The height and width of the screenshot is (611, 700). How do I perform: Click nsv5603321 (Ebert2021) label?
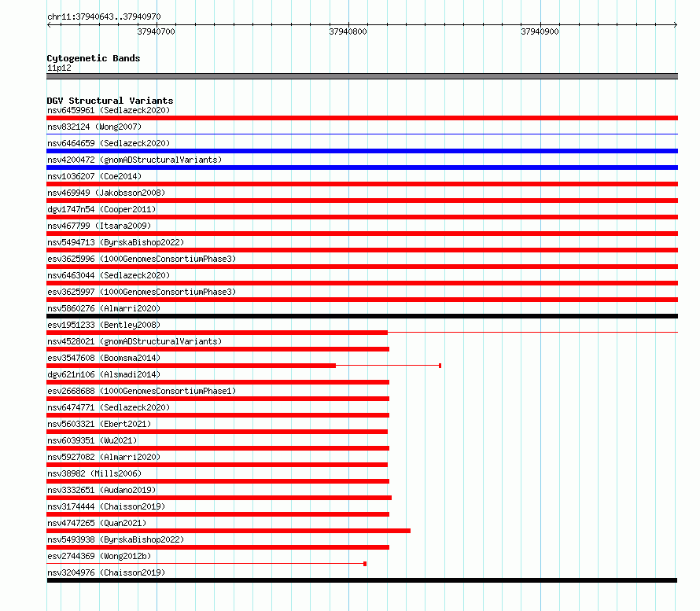pos(99,424)
